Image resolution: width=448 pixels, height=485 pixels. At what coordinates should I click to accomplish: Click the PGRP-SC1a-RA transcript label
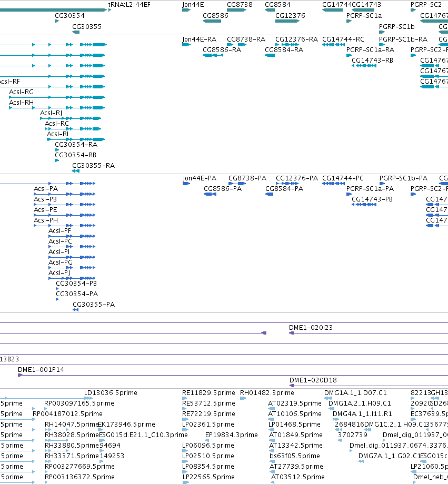coord(370,50)
